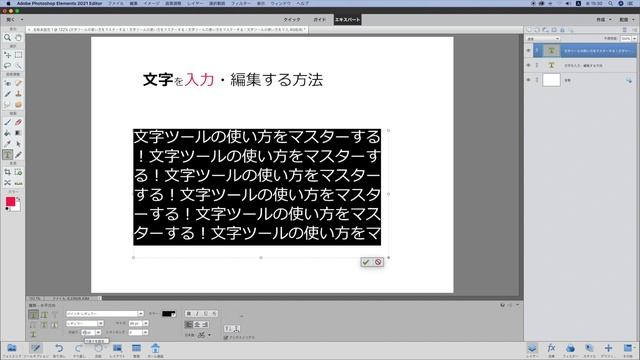Viewport: 640px width, 360px height.
Task: Open the font size dropdown
Action: (x=146, y=323)
